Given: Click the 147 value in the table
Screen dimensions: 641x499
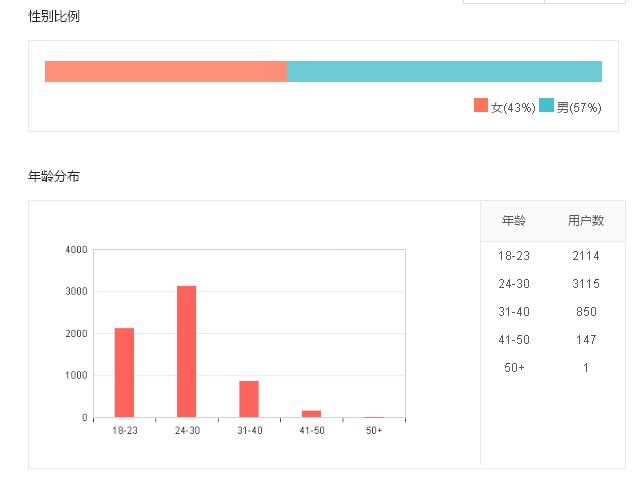Looking at the screenshot, I should [585, 340].
